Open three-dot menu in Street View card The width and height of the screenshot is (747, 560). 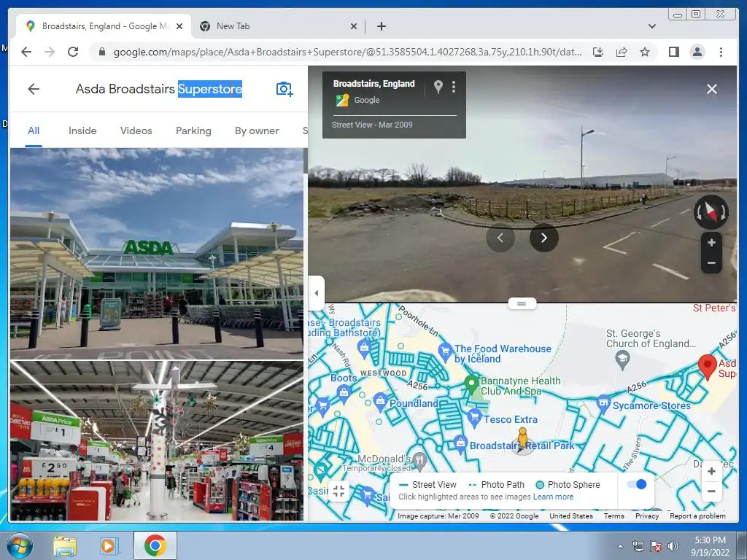click(x=454, y=87)
